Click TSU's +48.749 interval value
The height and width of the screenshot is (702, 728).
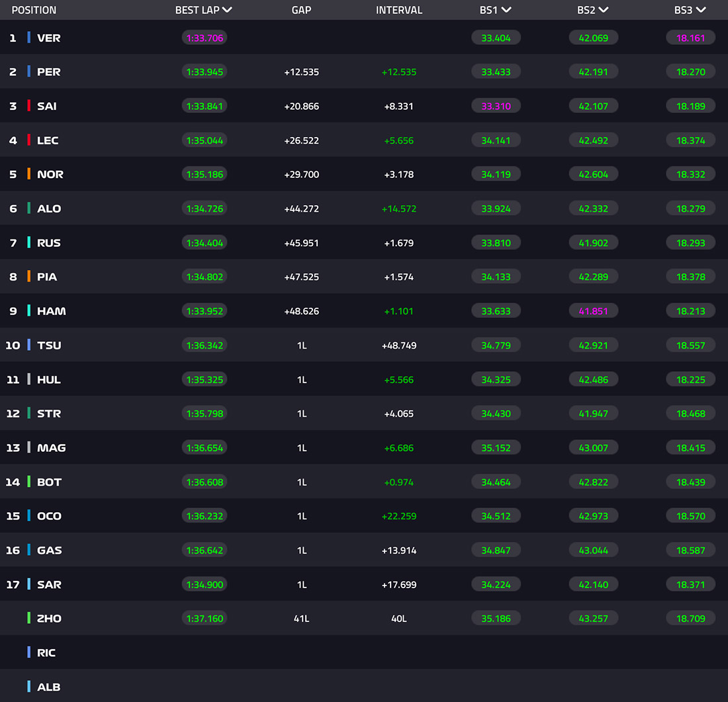(x=399, y=345)
